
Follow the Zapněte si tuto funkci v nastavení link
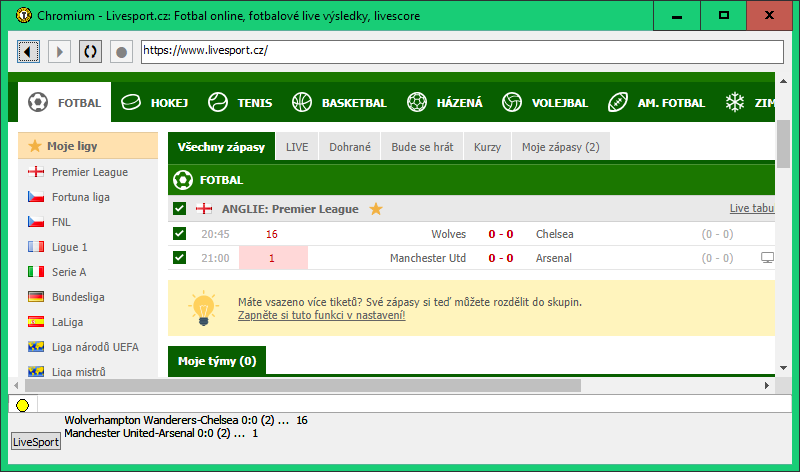321,315
